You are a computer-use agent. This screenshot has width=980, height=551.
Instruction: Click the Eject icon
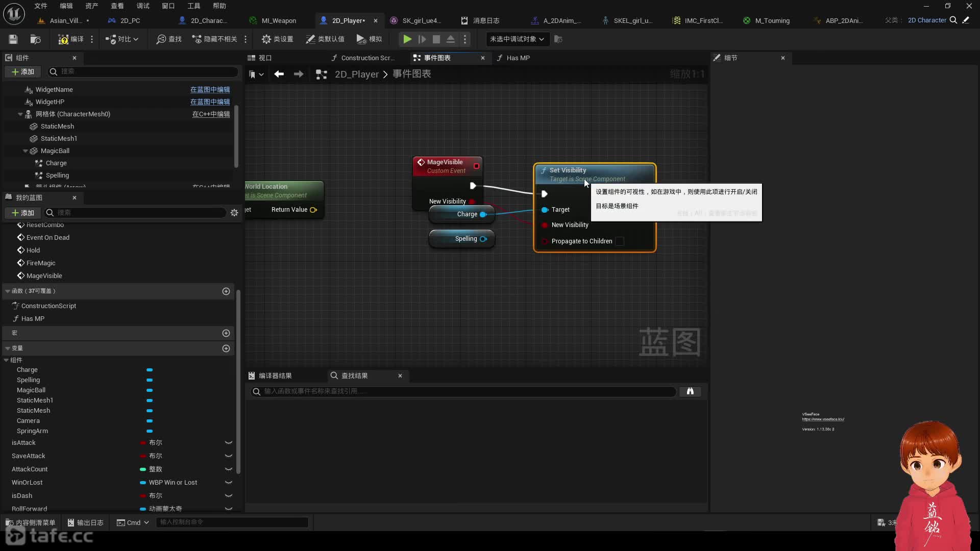point(451,39)
